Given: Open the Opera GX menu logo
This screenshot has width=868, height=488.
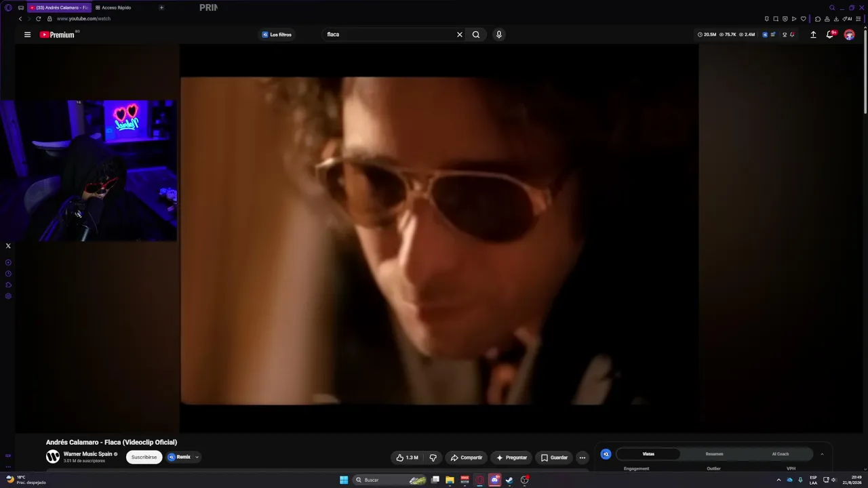Looking at the screenshot, I should click(8, 7).
